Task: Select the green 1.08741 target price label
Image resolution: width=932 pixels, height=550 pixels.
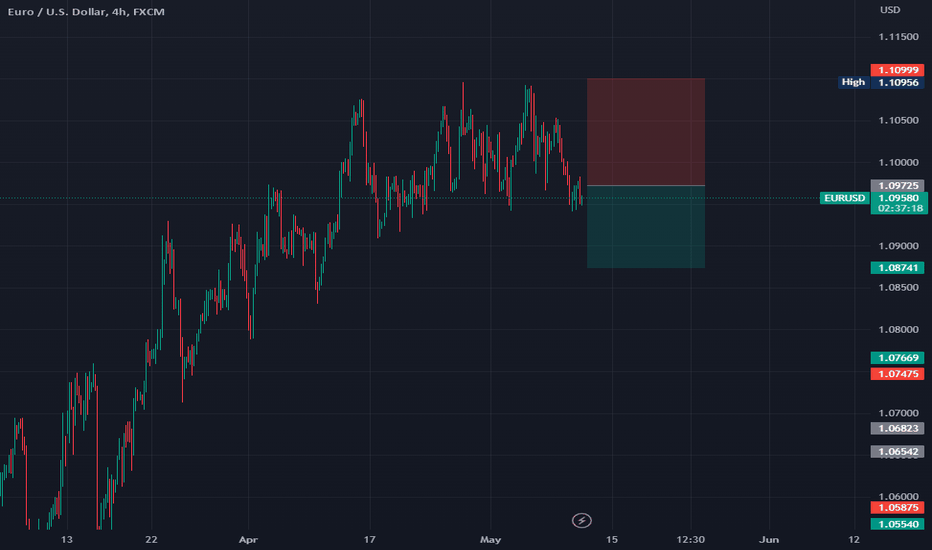Action: tap(898, 268)
